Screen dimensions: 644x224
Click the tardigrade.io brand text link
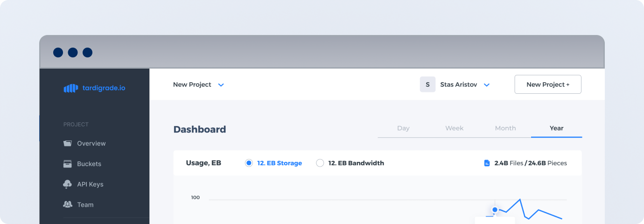[104, 88]
